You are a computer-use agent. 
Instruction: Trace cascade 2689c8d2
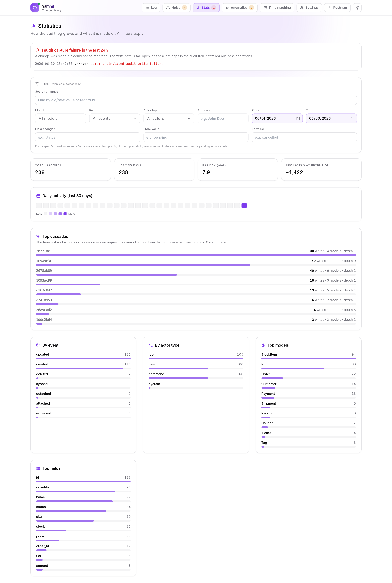click(196, 311)
